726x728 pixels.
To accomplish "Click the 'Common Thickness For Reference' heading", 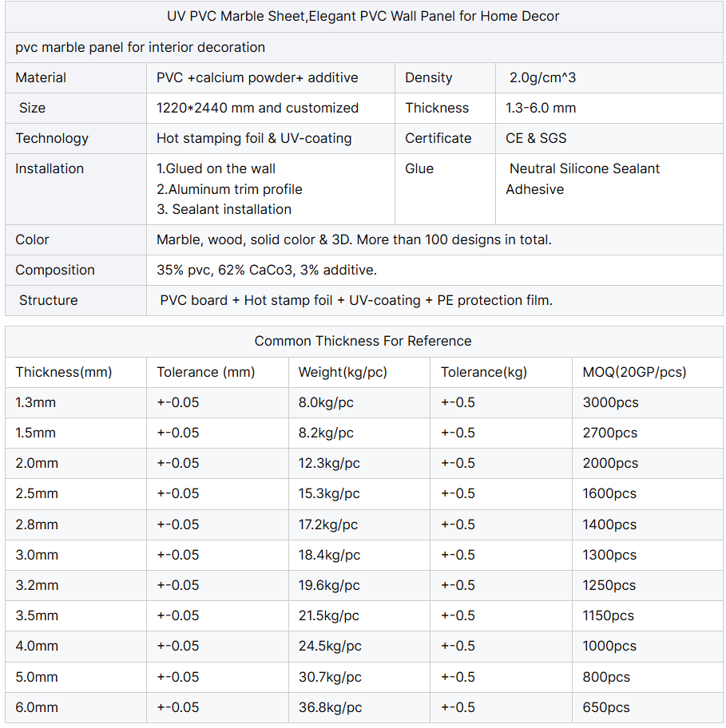I will (x=363, y=341).
